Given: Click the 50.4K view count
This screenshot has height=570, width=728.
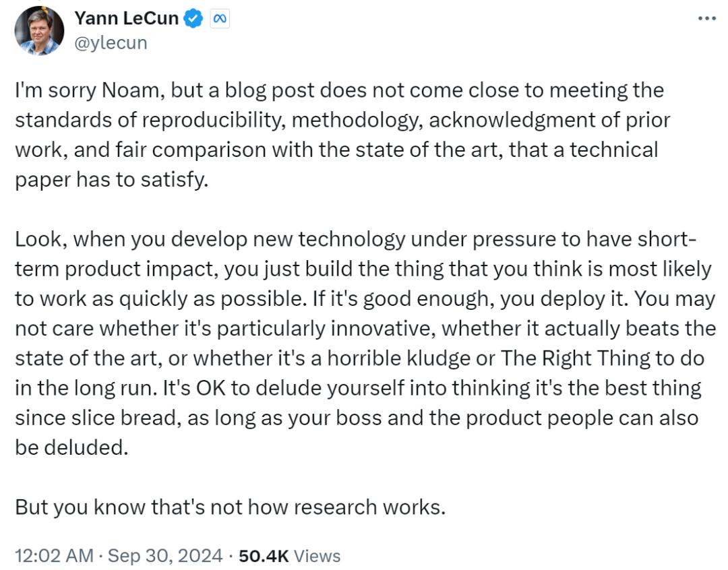Looking at the screenshot, I should coord(264,556).
